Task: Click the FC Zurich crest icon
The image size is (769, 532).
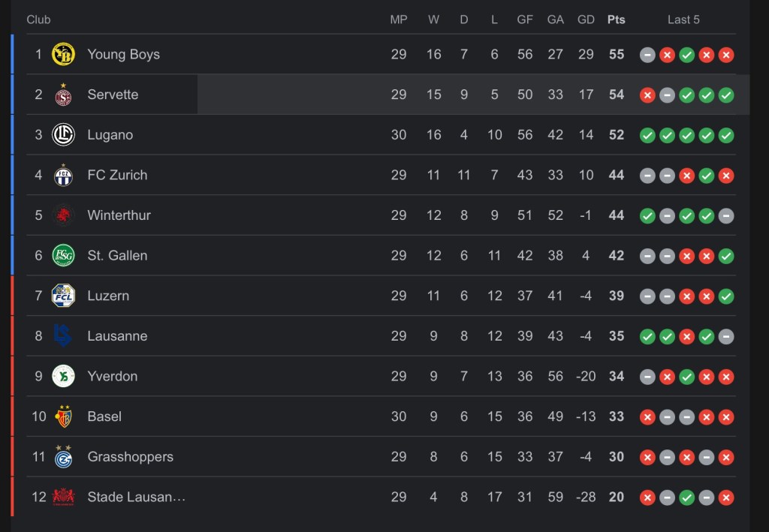Action: click(x=63, y=175)
